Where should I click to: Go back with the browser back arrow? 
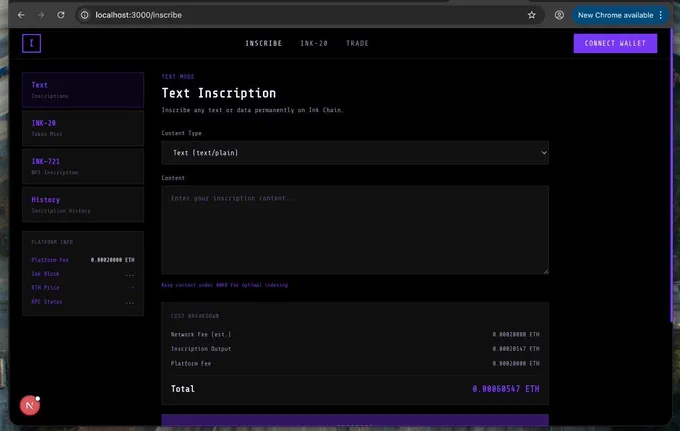[21, 15]
